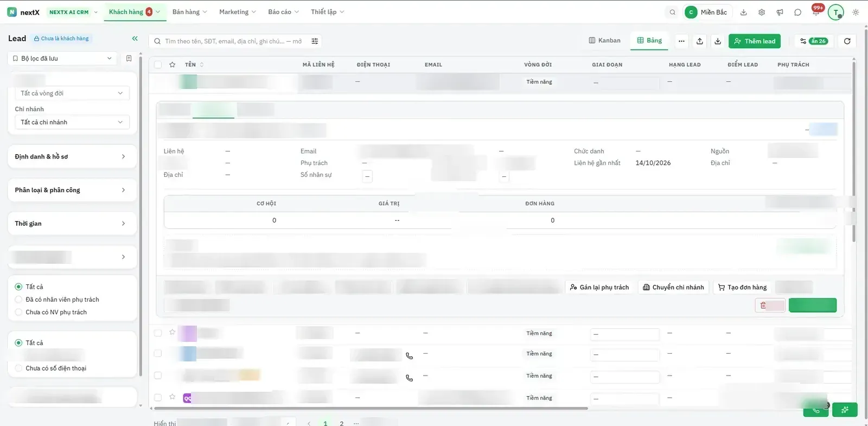Expand the Thời gian filter section

pyautogui.click(x=72, y=224)
